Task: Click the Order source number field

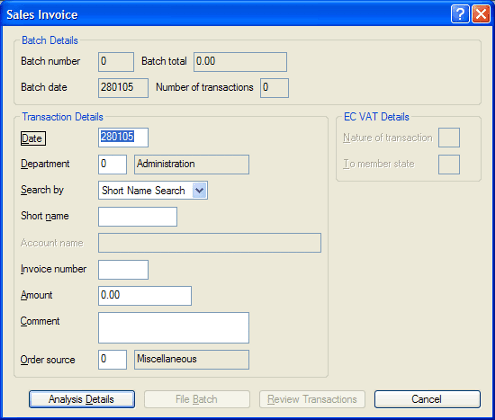Action: [x=112, y=360]
